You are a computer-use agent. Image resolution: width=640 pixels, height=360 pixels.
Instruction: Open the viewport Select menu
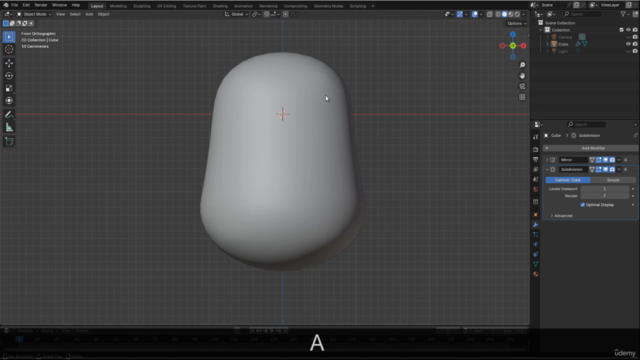[x=75, y=14]
